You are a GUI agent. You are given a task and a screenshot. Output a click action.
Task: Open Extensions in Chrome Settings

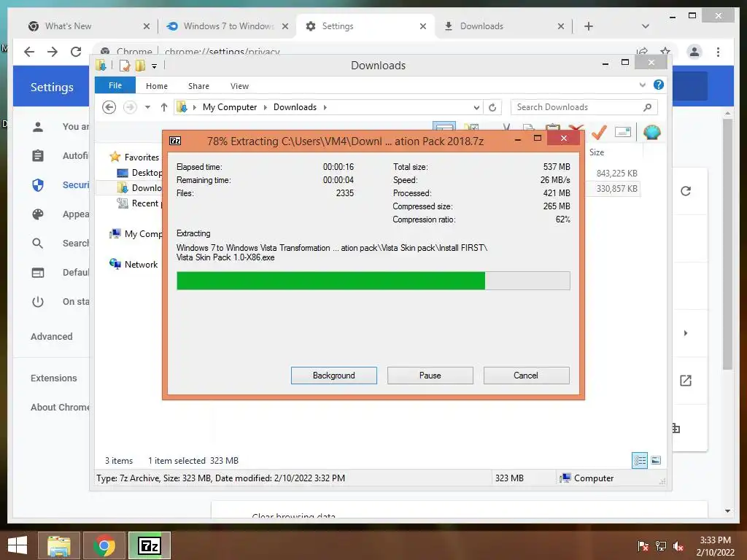click(53, 378)
